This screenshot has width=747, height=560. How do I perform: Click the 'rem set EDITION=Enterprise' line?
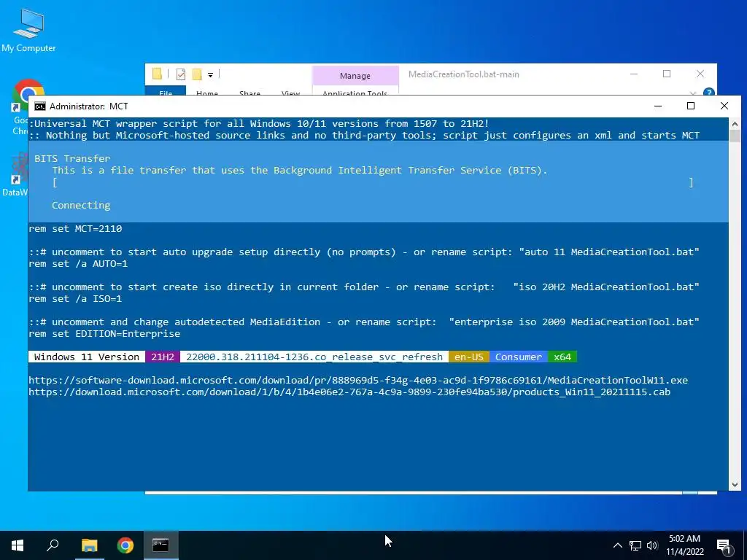coord(104,334)
